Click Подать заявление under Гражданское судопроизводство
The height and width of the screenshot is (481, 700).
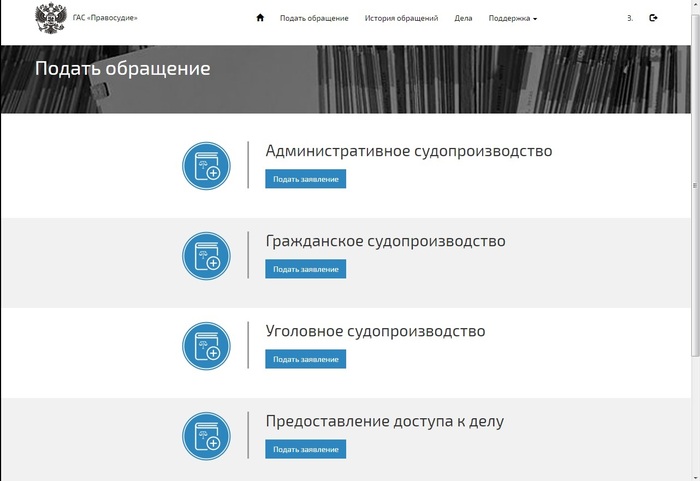tap(305, 269)
